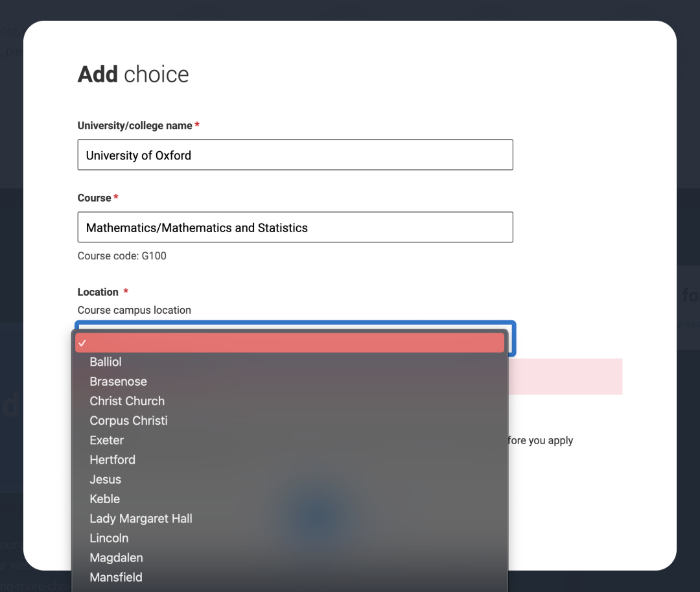
Task: Click the University/college name label
Action: [135, 126]
